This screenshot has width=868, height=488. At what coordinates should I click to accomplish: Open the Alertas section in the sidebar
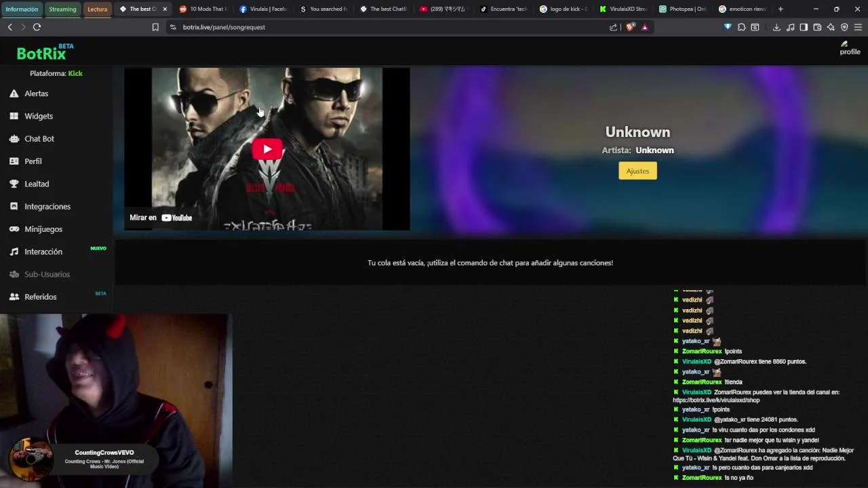pyautogui.click(x=36, y=94)
